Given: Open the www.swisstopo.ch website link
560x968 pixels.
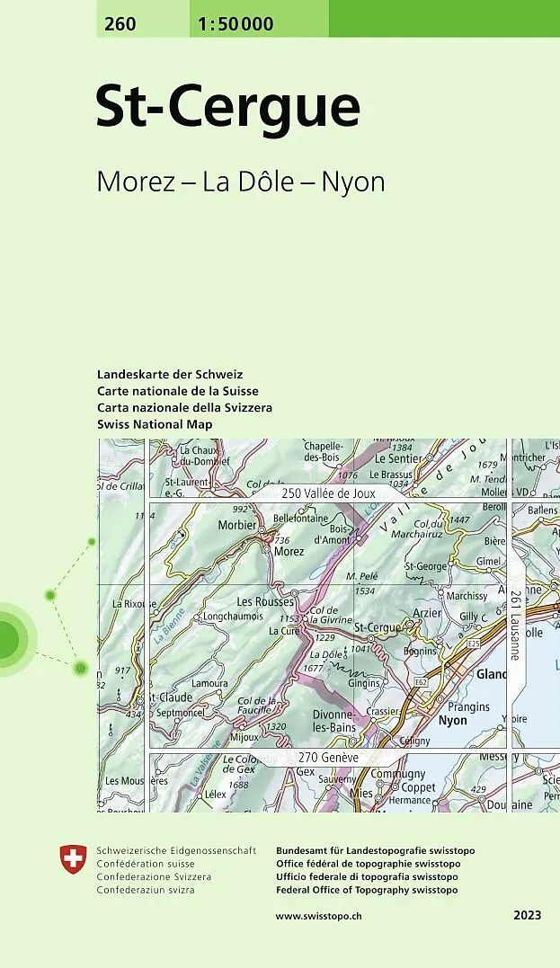Looking at the screenshot, I should tap(318, 915).
